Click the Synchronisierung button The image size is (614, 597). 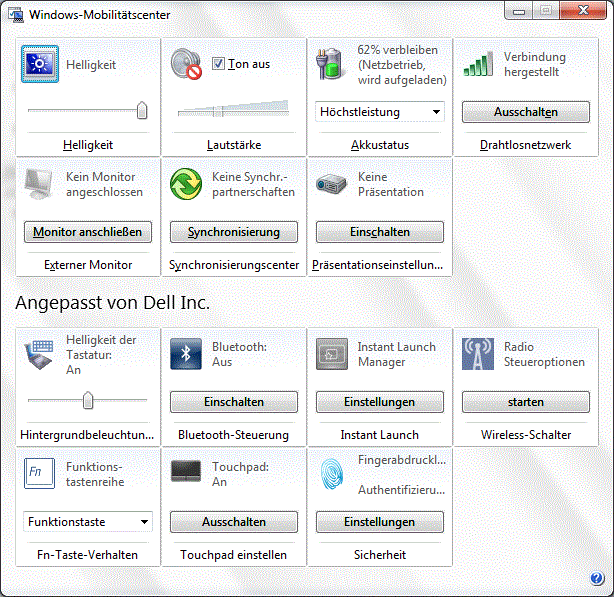pyautogui.click(x=234, y=232)
